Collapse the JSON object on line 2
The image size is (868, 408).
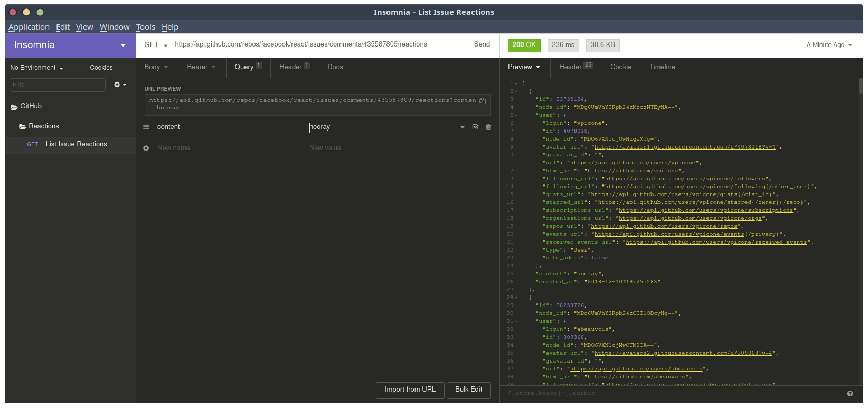(x=516, y=91)
